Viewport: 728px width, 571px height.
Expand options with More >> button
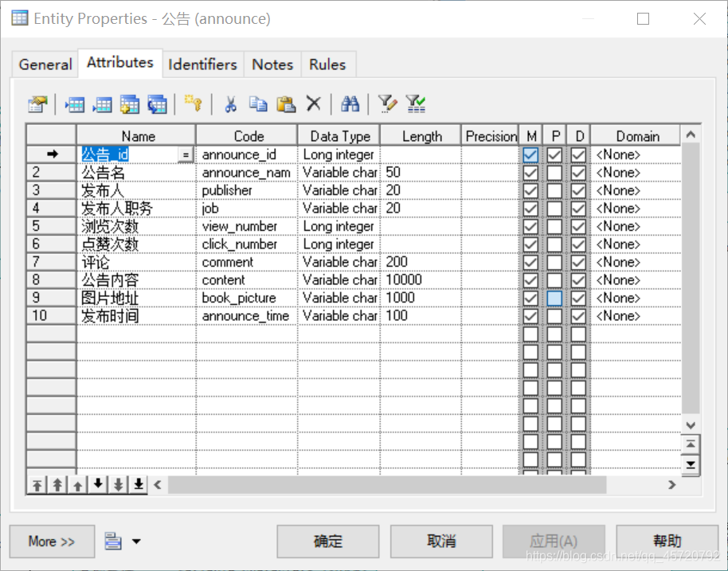pos(52,542)
